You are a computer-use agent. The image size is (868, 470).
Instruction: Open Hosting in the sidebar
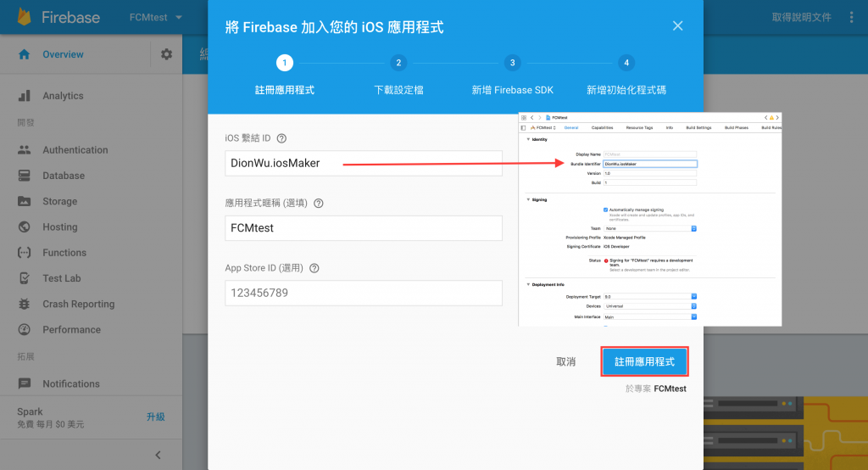tap(60, 227)
